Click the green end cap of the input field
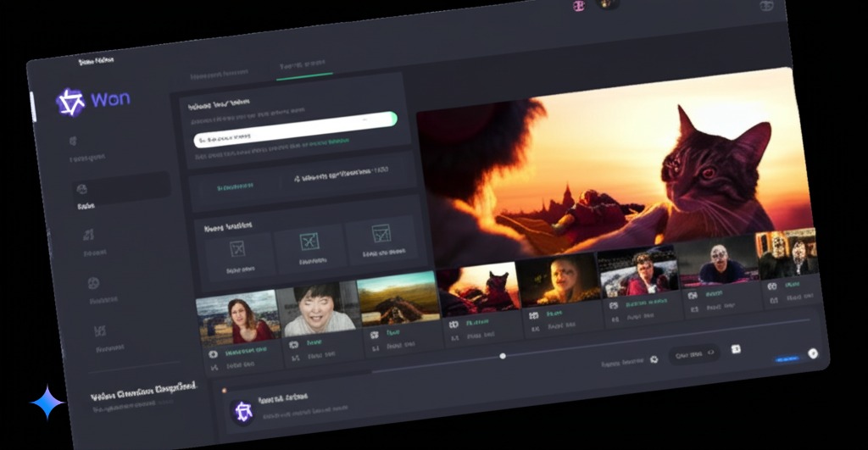Image resolution: width=868 pixels, height=450 pixels. pyautogui.click(x=393, y=118)
